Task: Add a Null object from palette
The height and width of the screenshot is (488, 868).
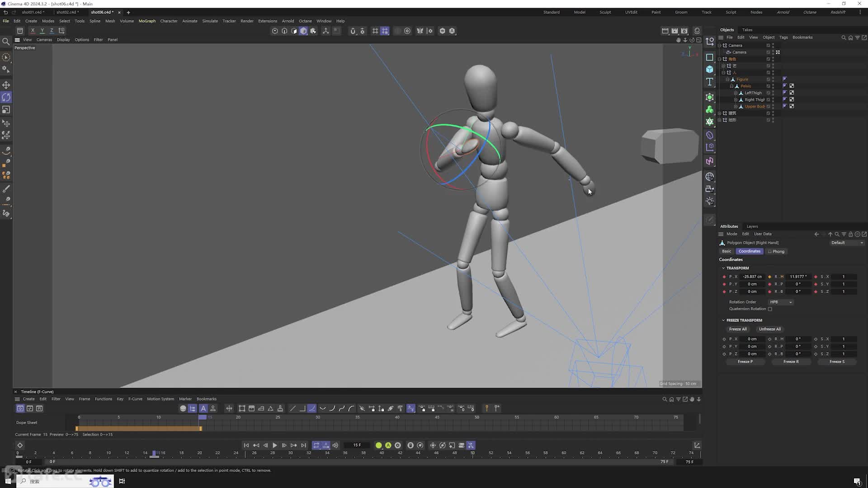Action: coord(710,42)
